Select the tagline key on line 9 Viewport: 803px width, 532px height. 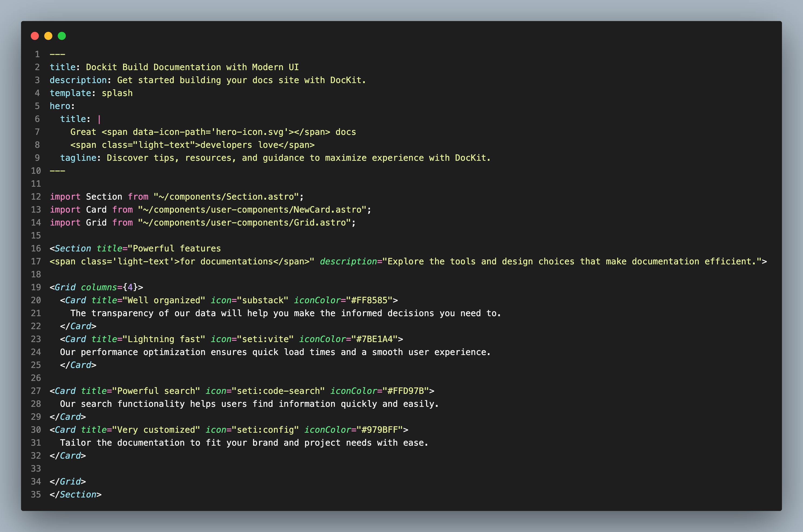click(x=78, y=158)
